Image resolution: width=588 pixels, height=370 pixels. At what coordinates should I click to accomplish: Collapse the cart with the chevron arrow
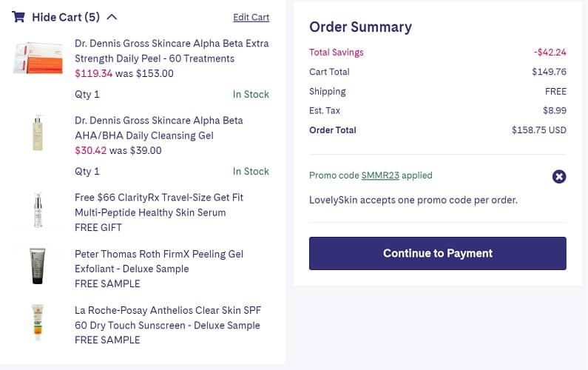112,17
